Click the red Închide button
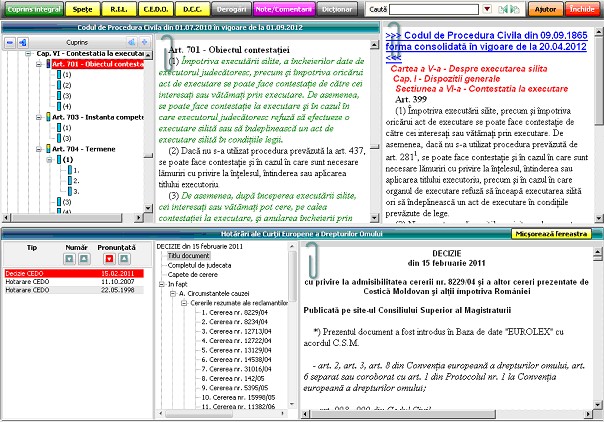The width and height of the screenshot is (604, 422). (x=582, y=9)
